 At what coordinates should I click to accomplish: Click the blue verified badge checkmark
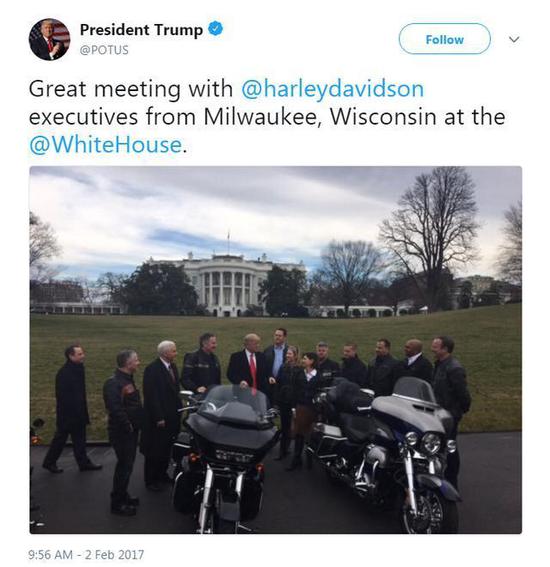coord(216,29)
